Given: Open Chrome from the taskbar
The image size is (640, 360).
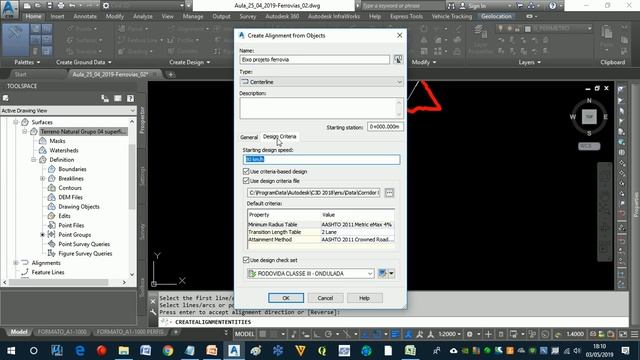Looking at the screenshot, I should (x=168, y=351).
